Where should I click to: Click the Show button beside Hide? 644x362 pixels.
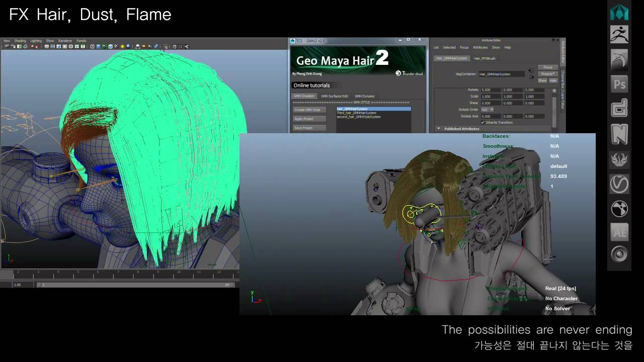pyautogui.click(x=542, y=80)
